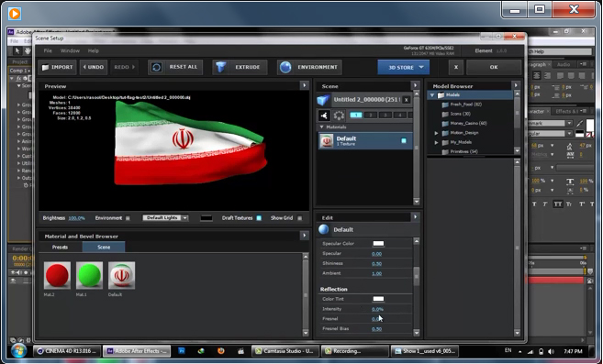
Task: Click the X button beside OK
Action: 456,67
